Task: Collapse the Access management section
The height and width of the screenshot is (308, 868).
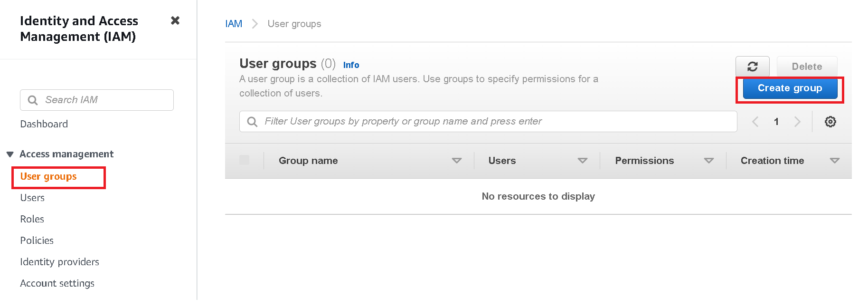Action: [x=10, y=154]
